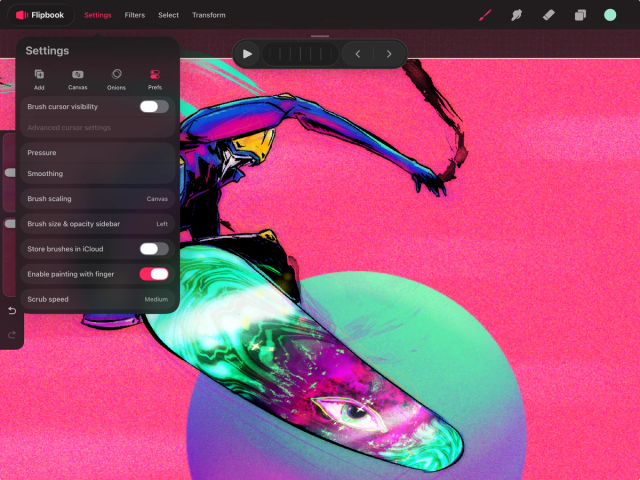Viewport: 640px width, 480px height.
Task: Select the Brush tool in top bar
Action: tap(485, 16)
